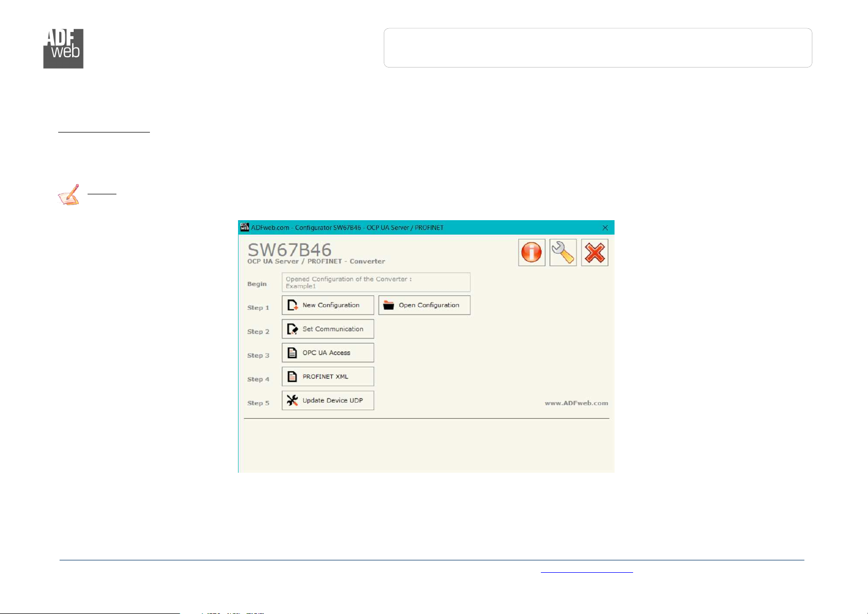
Task: Click the Begin label
Action: click(257, 284)
